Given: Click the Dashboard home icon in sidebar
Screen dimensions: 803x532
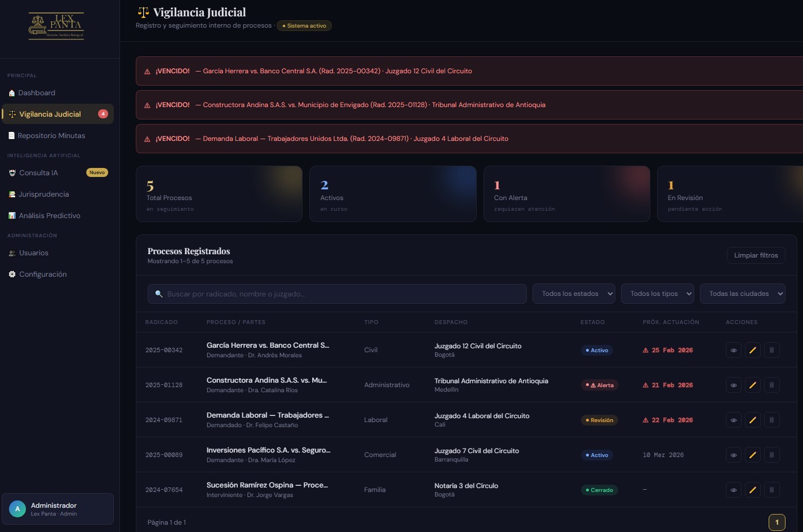Looking at the screenshot, I should [12, 93].
